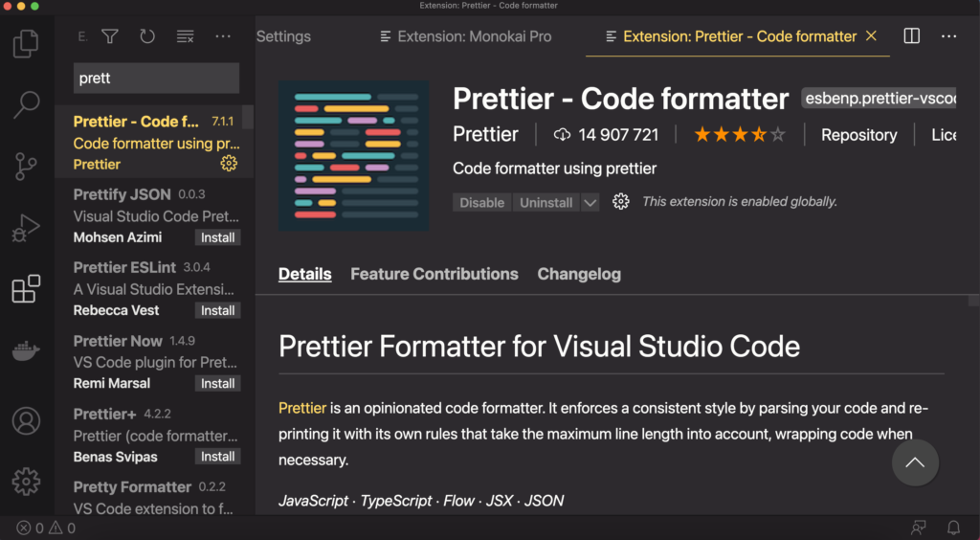Select Prettify JSON in results list
Screen dimensions: 980x540
pyautogui.click(x=154, y=215)
